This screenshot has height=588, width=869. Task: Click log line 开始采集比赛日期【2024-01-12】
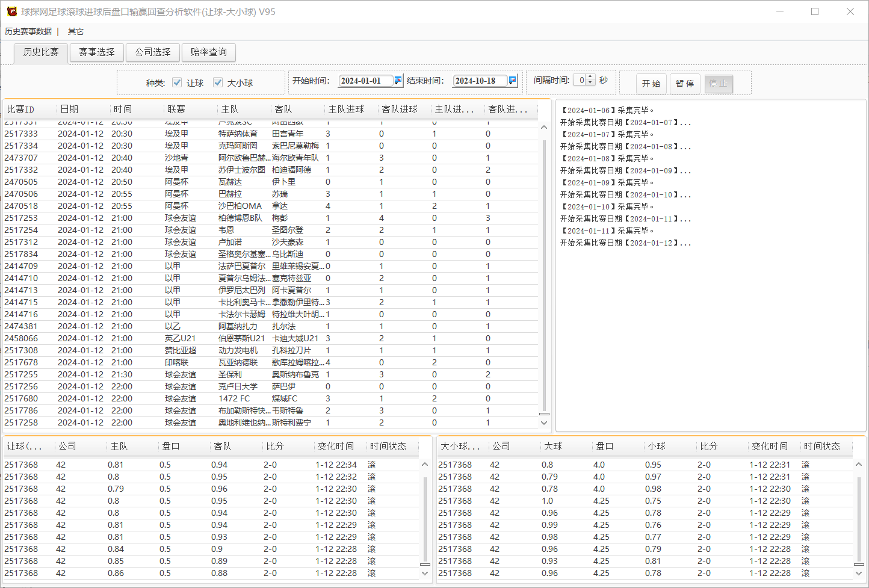click(x=626, y=243)
